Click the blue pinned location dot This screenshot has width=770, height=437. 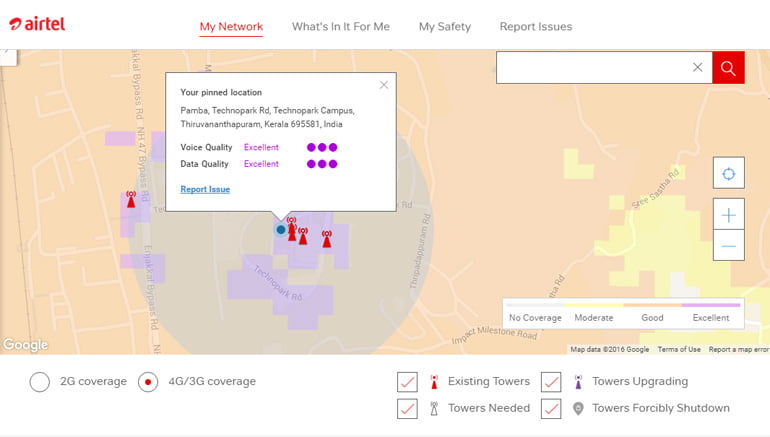coord(280,229)
